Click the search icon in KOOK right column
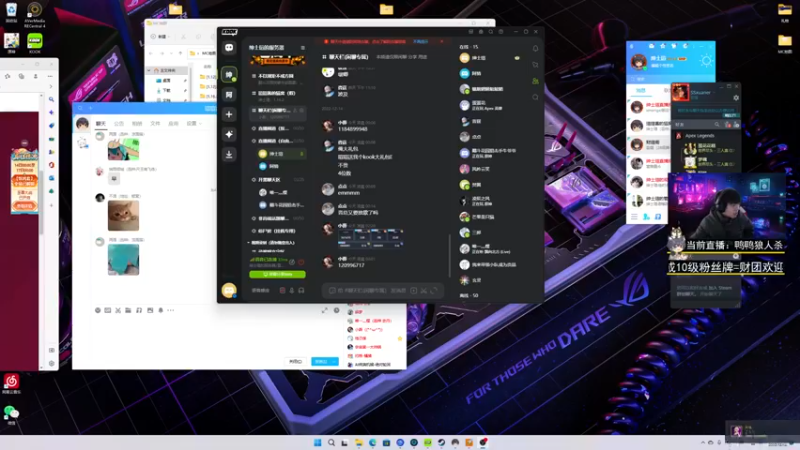Viewport: 800px width, 450px height. [x=535, y=97]
